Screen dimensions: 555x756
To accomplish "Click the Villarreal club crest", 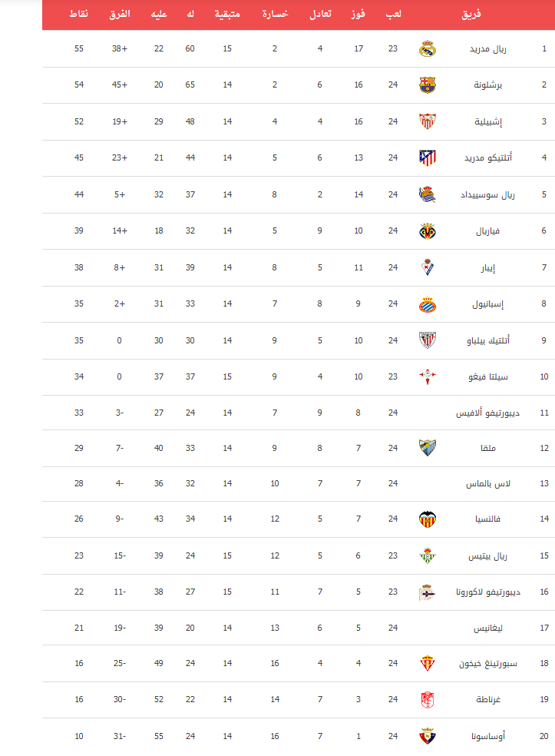I will point(428,231).
